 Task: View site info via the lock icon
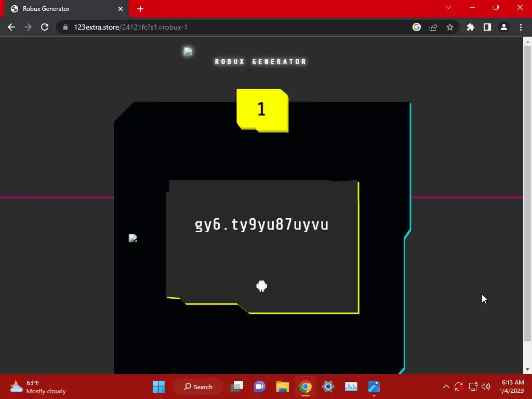coord(65,27)
